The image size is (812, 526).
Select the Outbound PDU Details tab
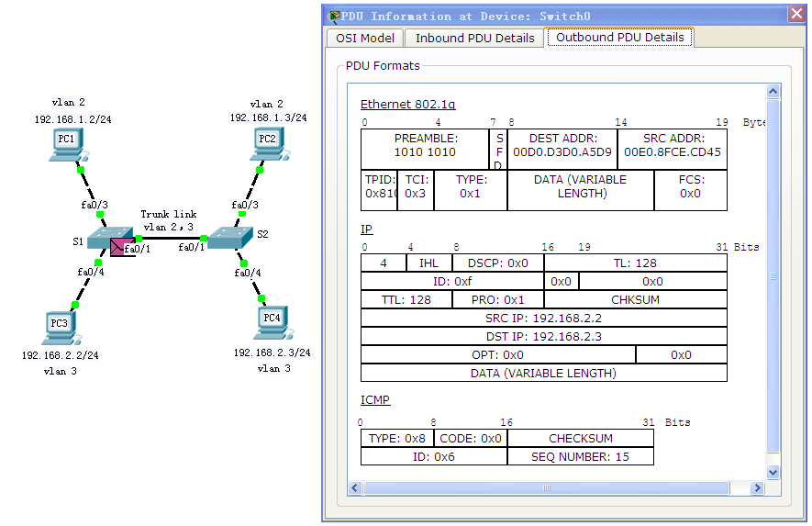tap(619, 38)
